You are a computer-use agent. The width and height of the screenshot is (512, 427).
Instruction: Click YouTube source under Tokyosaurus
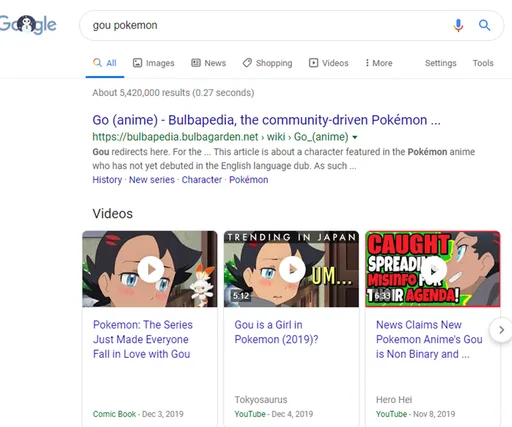click(x=250, y=414)
